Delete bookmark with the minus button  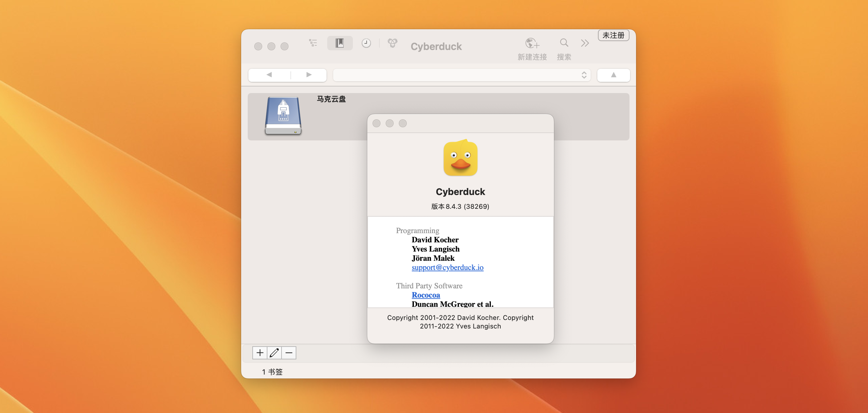click(x=289, y=352)
